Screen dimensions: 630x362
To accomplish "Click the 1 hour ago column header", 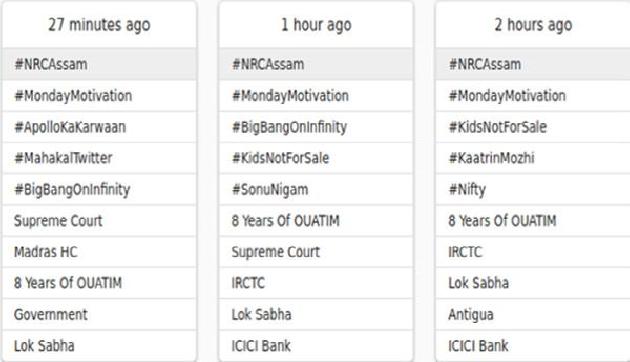I will [316, 25].
